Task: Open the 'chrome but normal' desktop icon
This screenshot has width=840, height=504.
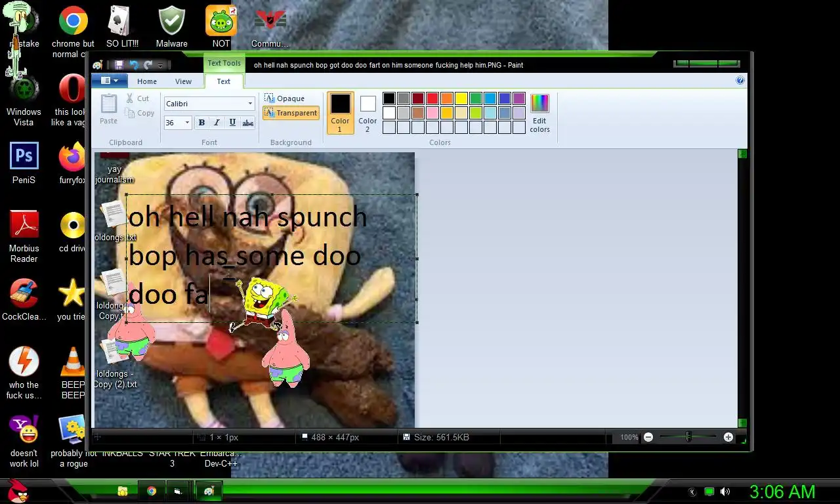Action: (73, 31)
